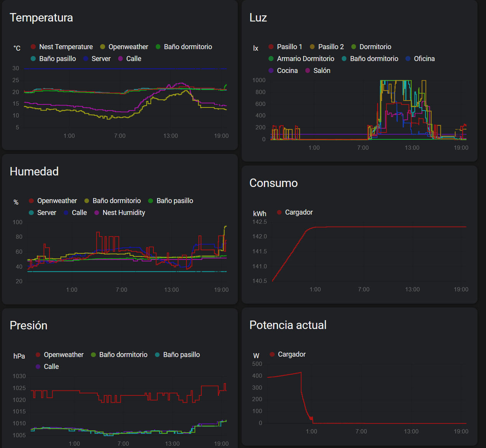The width and height of the screenshot is (486, 448).
Task: Toggle Calle in the Presión legend
Action: tap(47, 367)
